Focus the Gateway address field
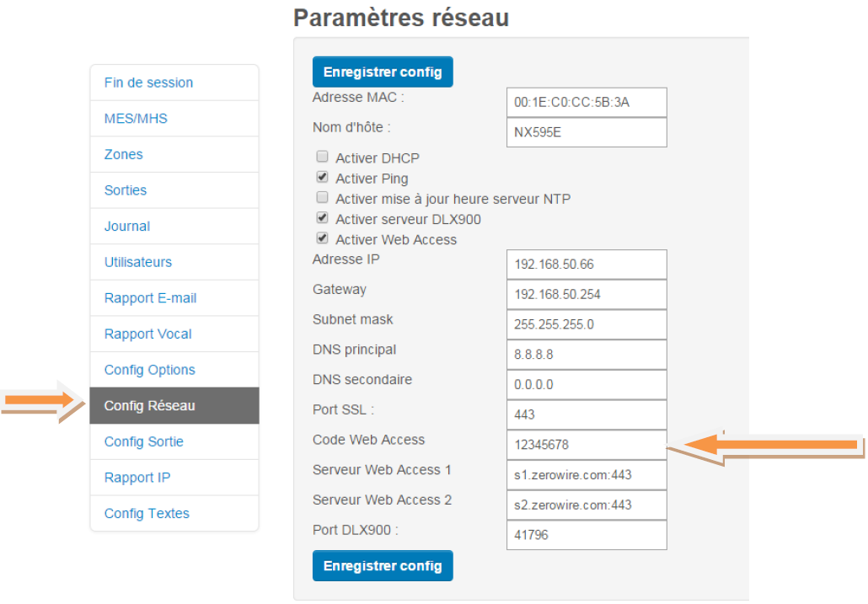Viewport: 868px width, 604px height. [x=586, y=295]
